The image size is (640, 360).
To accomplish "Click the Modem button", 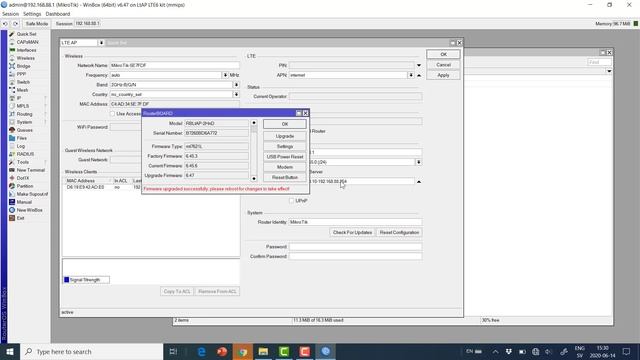I will pyautogui.click(x=284, y=167).
